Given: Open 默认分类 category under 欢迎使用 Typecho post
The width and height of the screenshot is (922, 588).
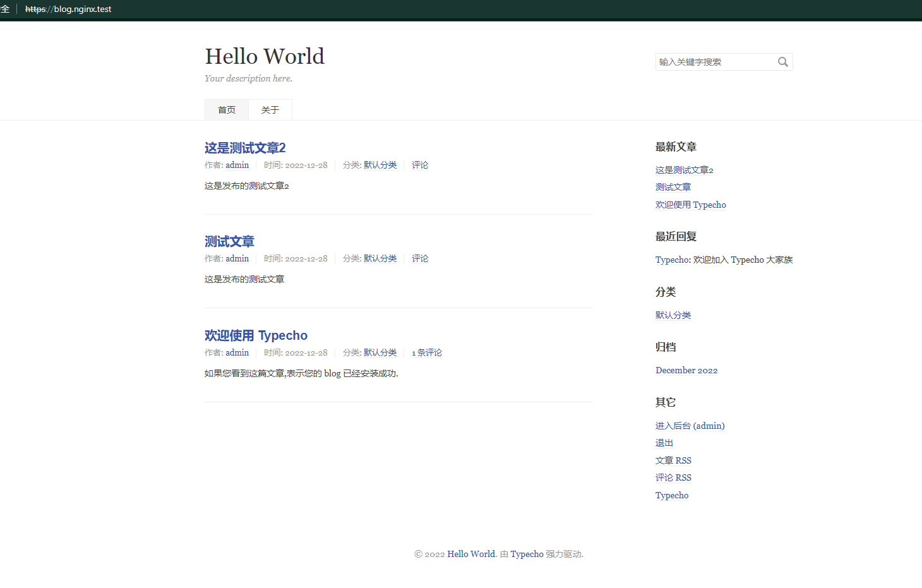Looking at the screenshot, I should 380,352.
